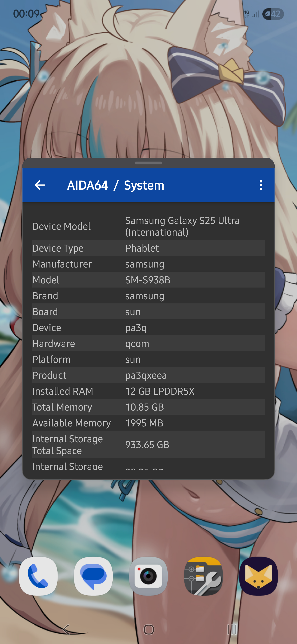Tap the popup window drag handle
The height and width of the screenshot is (644, 297).
click(x=148, y=163)
